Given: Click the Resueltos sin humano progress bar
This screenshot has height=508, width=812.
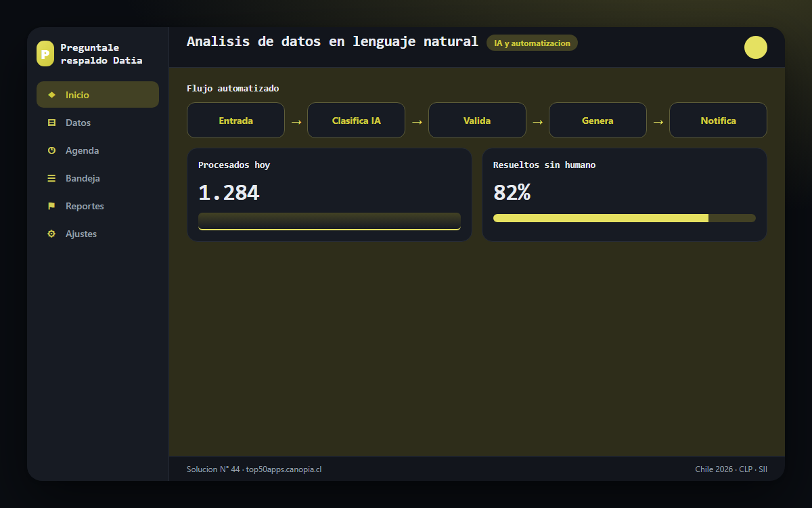Looking at the screenshot, I should click(625, 218).
